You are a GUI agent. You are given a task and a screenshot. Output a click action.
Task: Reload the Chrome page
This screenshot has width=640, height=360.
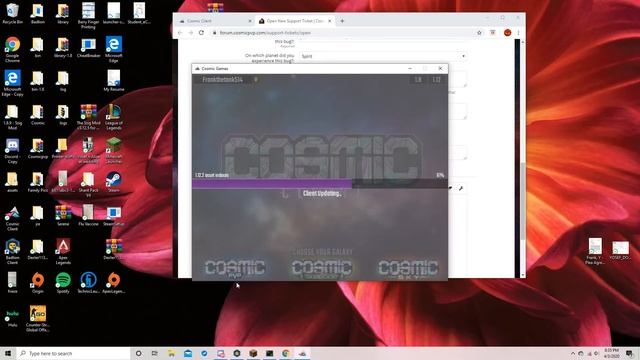201,33
